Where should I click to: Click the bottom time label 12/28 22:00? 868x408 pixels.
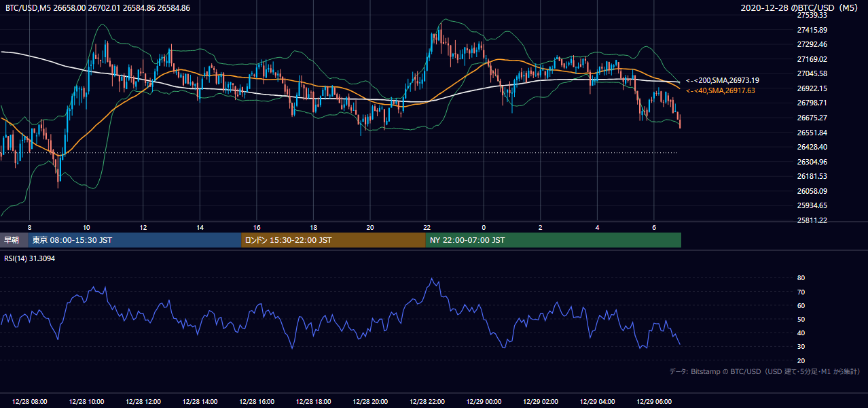[427, 402]
